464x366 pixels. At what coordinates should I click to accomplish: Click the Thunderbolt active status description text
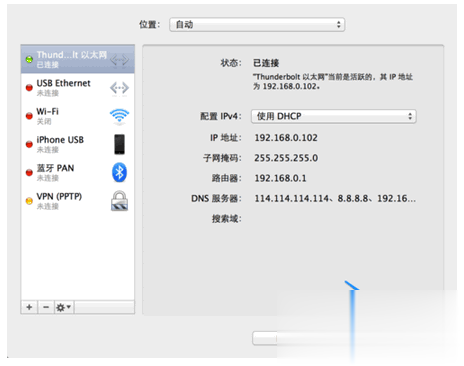tap(333, 82)
